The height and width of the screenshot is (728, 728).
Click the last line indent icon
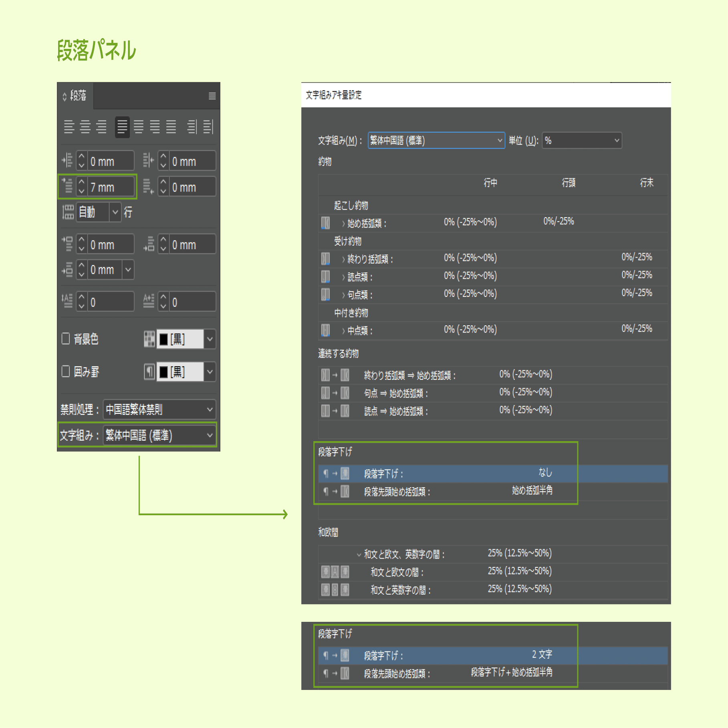click(x=149, y=186)
